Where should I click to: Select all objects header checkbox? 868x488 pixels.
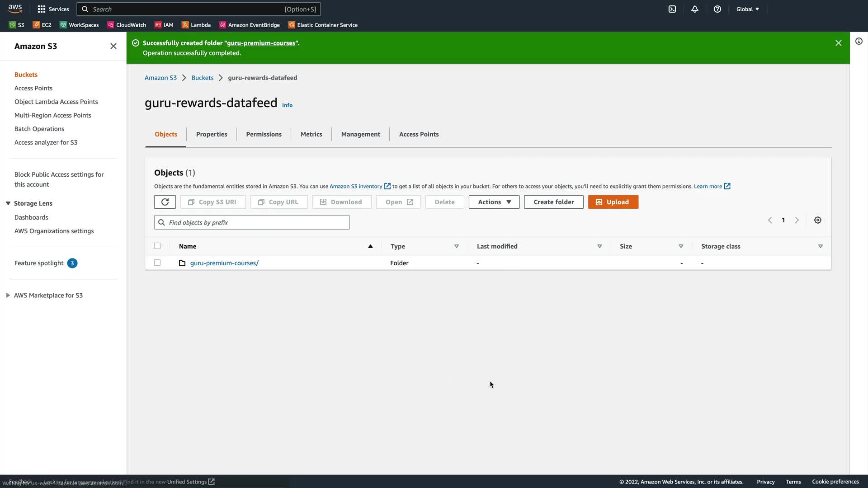point(157,246)
